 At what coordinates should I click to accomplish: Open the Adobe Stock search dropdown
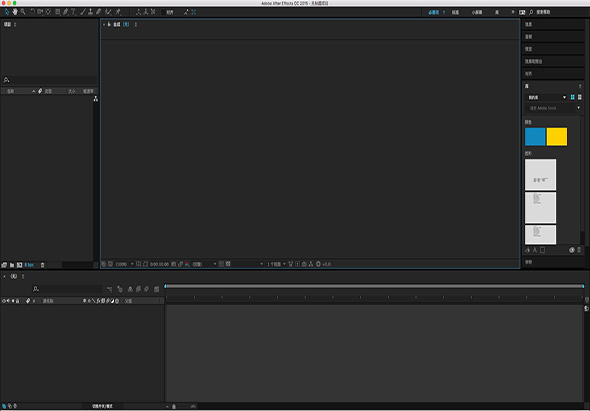tap(579, 108)
